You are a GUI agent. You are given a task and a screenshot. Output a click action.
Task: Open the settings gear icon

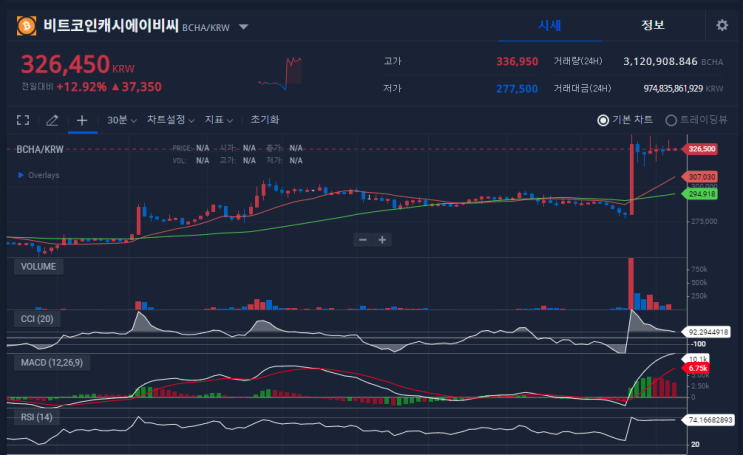click(x=722, y=25)
